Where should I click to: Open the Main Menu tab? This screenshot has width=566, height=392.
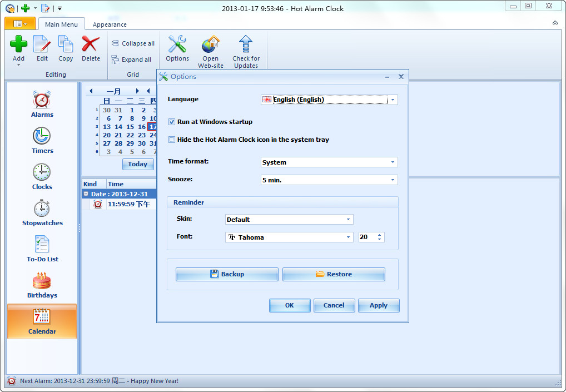coord(61,24)
